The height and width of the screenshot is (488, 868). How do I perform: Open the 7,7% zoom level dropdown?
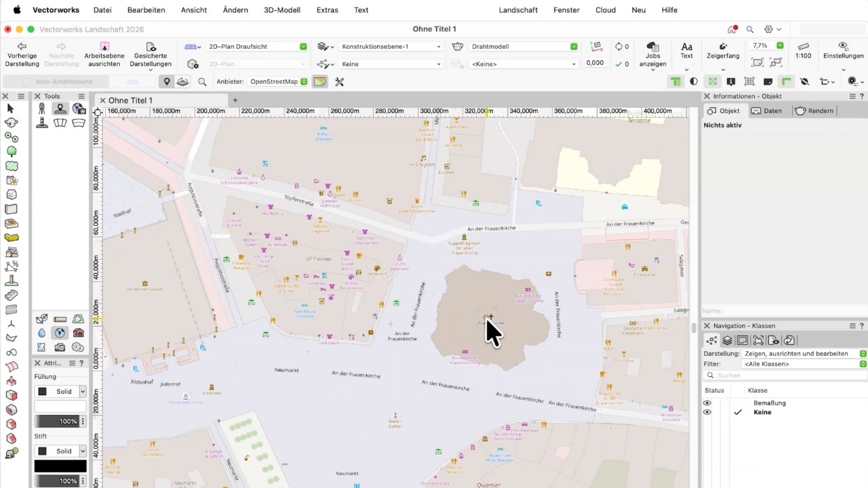point(767,45)
